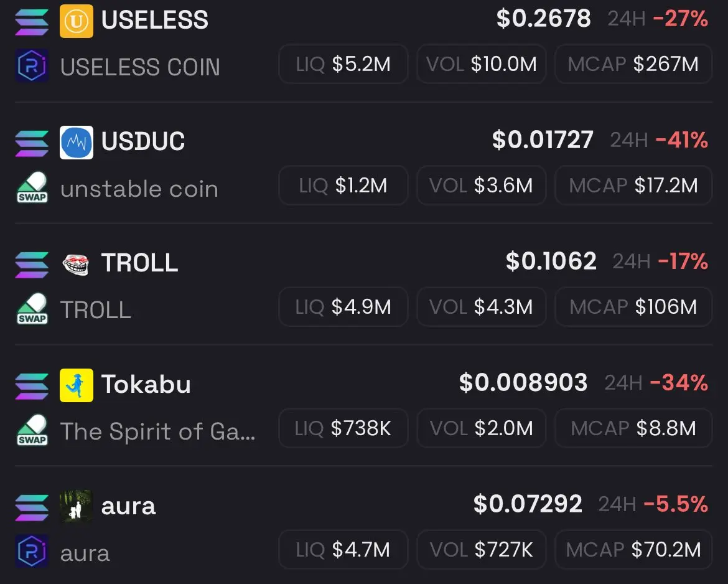728x584 pixels.
Task: Click the Raydium icon beside aura name
Action: (32, 551)
